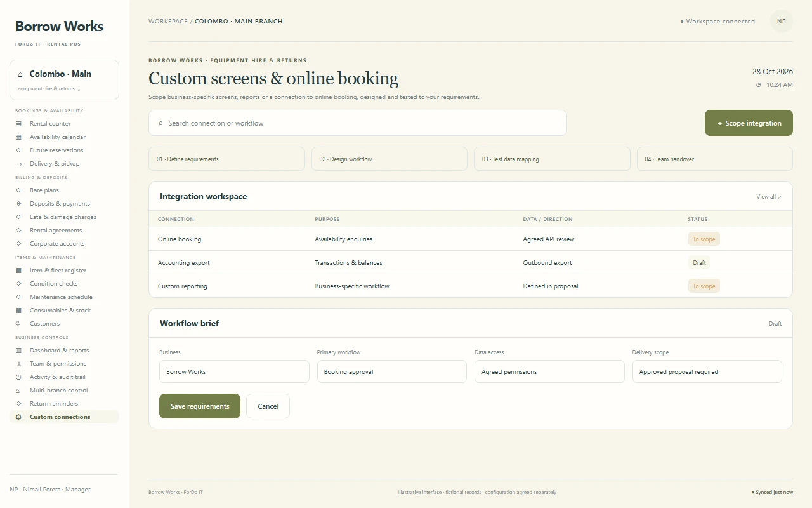Open Maintenance schedule in sidebar
Viewport: 812px width, 508px height.
click(x=64, y=297)
